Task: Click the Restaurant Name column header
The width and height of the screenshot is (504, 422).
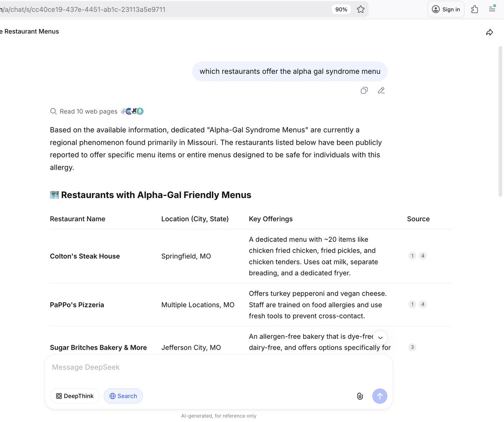Action: click(x=78, y=219)
